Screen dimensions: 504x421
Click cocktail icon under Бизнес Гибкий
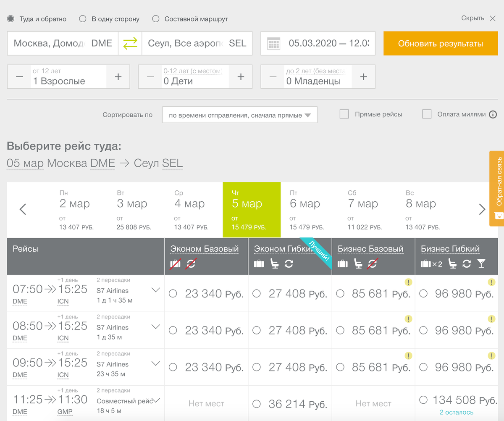click(x=481, y=263)
